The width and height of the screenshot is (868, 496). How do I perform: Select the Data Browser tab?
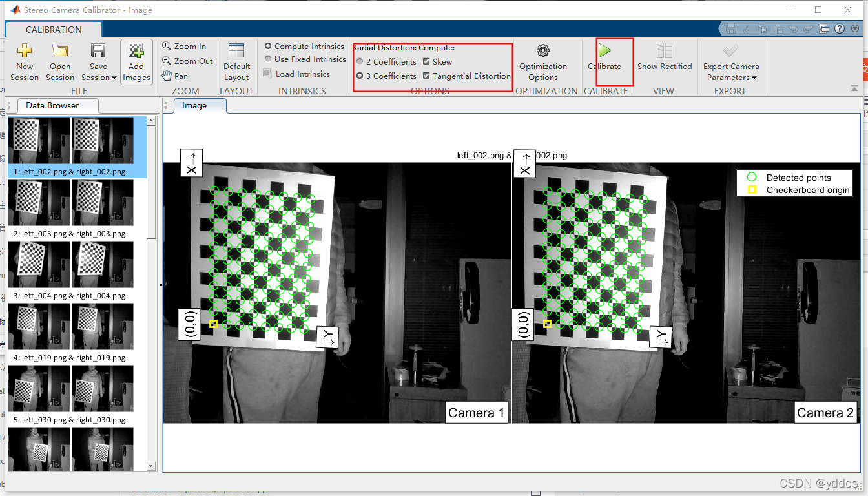[52, 105]
